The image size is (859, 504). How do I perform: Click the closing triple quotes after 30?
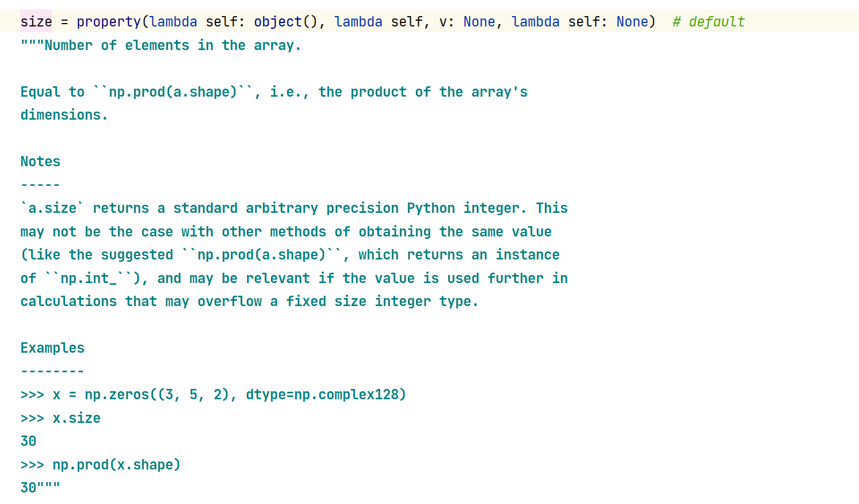tap(48, 488)
